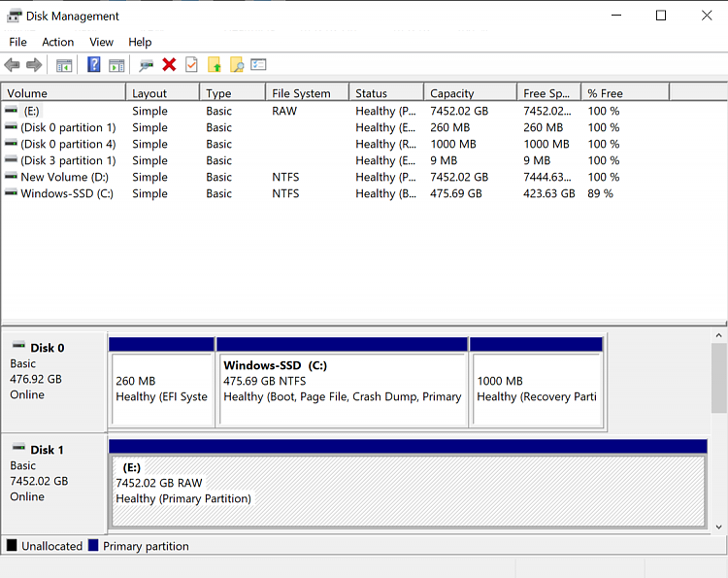728x578 pixels.
Task: Open the Help menu
Action: point(140,43)
